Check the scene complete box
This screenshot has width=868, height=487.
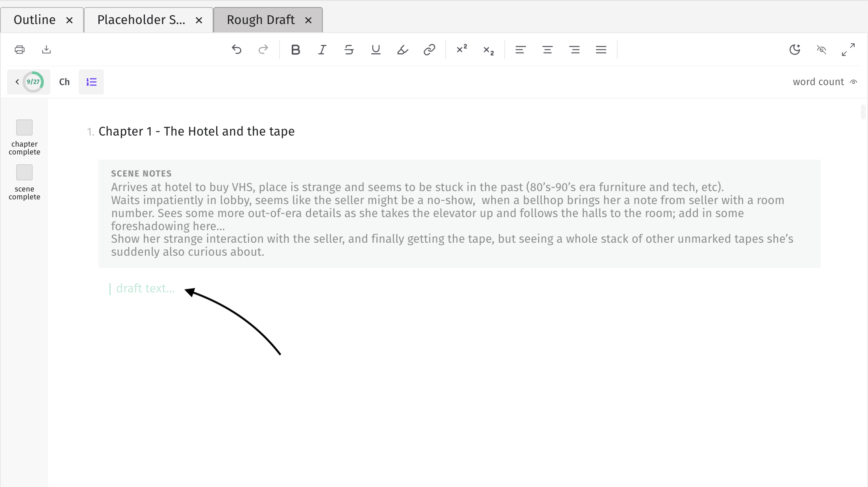[24, 173]
